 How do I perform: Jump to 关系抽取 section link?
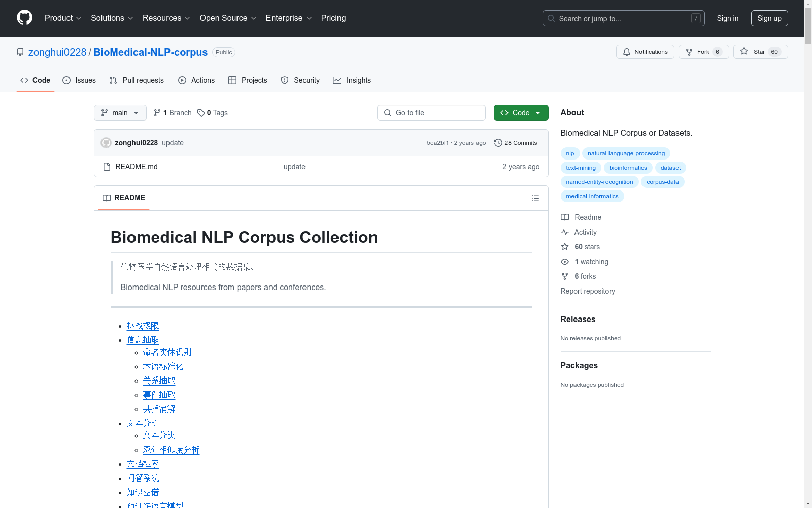click(159, 380)
